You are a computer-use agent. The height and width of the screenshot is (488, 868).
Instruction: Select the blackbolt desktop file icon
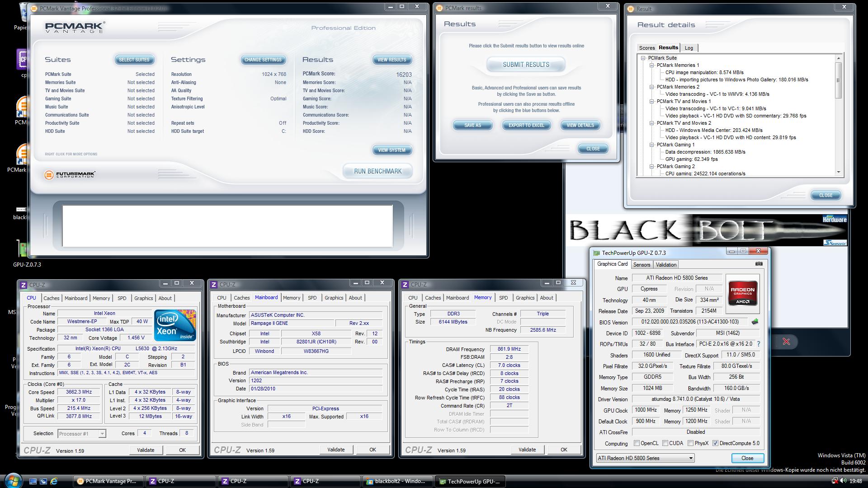point(20,212)
